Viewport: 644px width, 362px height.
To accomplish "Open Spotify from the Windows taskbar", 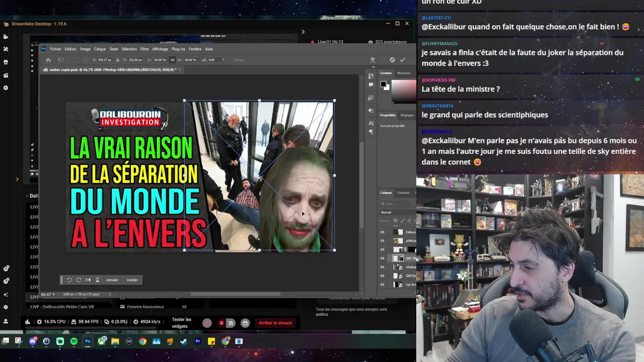I will click(74, 341).
